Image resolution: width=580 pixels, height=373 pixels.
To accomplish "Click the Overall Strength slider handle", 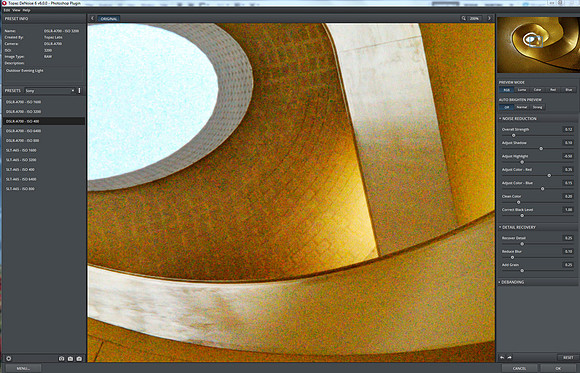I will pyautogui.click(x=513, y=135).
